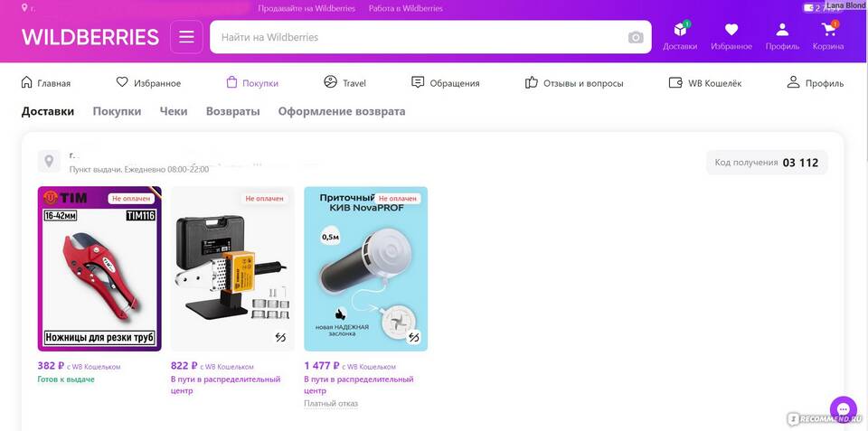868x431 pixels.
Task: Click the 822 ₽ price
Action: 184,366
